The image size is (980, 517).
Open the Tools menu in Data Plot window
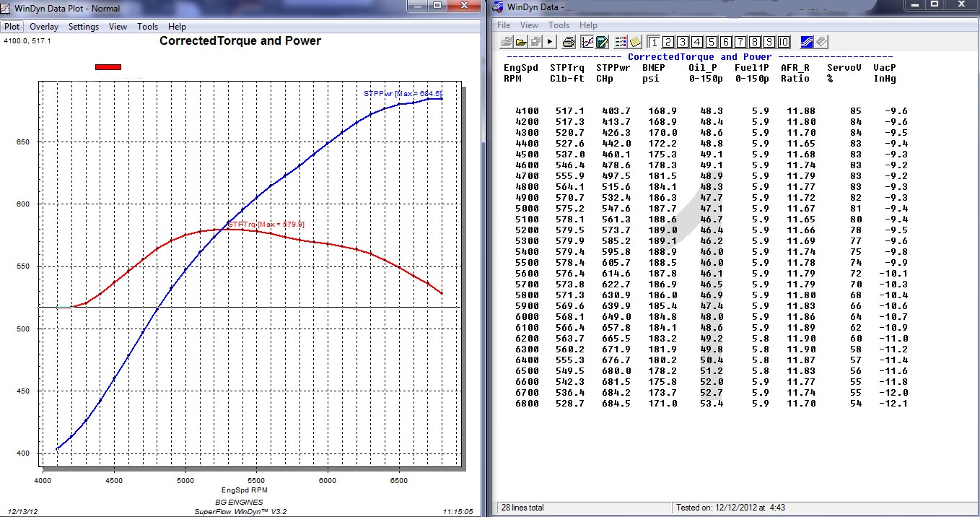point(147,27)
